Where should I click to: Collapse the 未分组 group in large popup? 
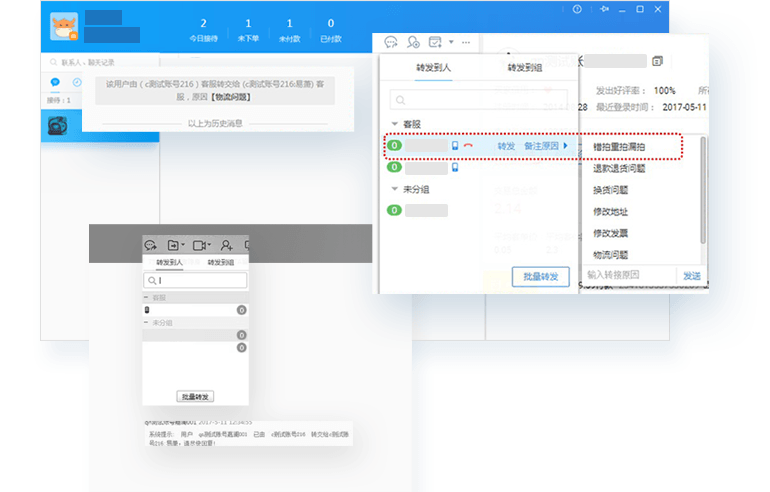point(394,189)
